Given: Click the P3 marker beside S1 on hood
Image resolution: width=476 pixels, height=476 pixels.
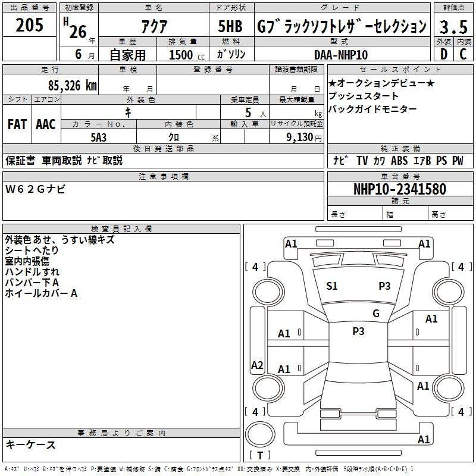Looking at the screenshot, I should 384,286.
